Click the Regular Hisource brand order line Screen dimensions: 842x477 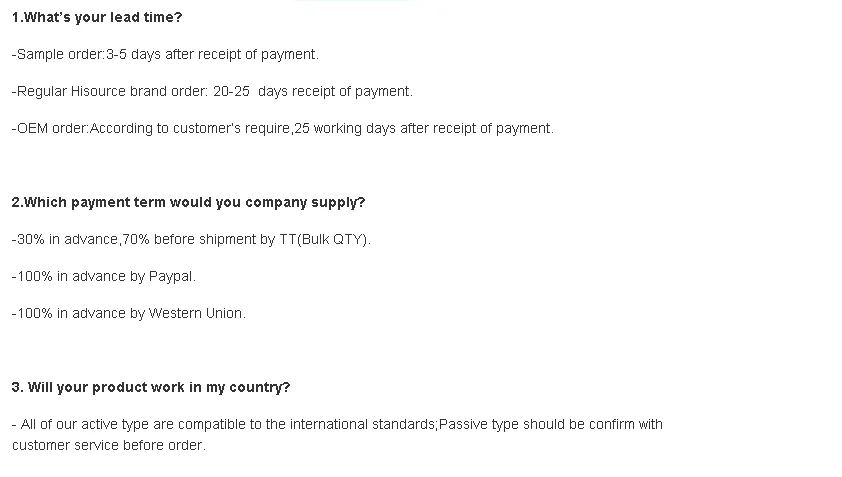point(211,91)
